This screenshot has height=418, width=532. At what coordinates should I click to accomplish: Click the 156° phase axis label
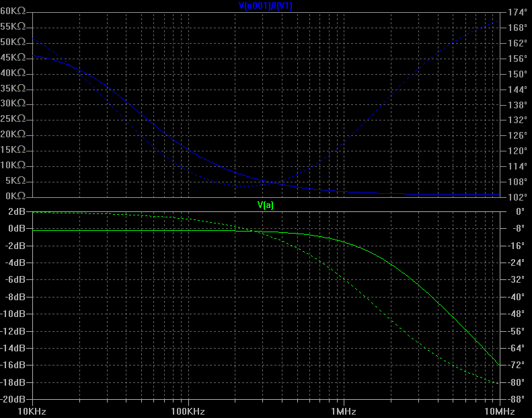pyautogui.click(x=517, y=59)
